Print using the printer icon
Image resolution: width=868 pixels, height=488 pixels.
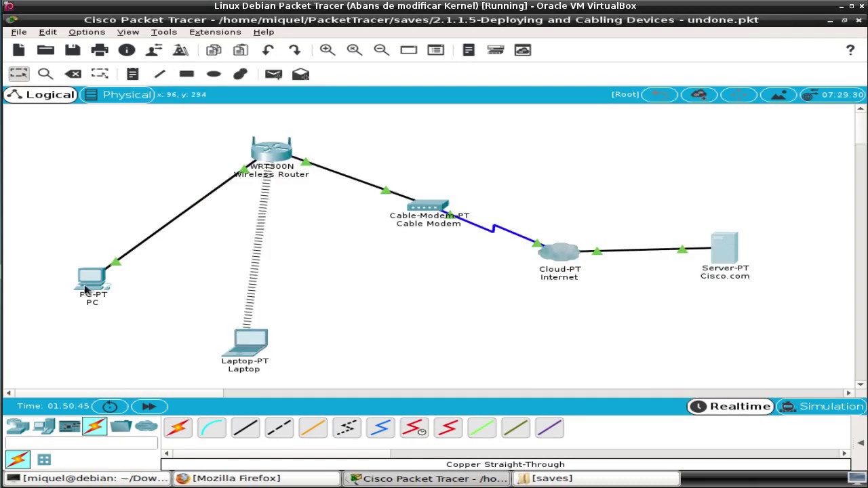100,50
